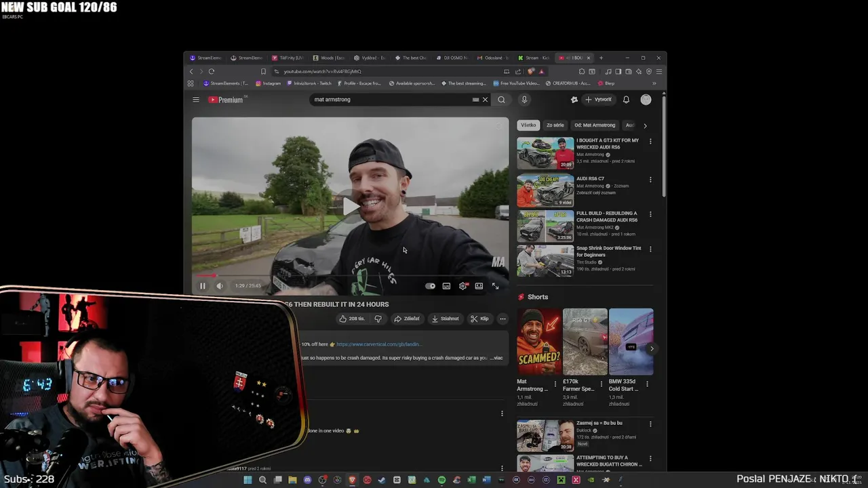Open 'I BOUGHT A GT3 KIT' video thumbnail
Image resolution: width=868 pixels, height=488 pixels.
point(545,153)
